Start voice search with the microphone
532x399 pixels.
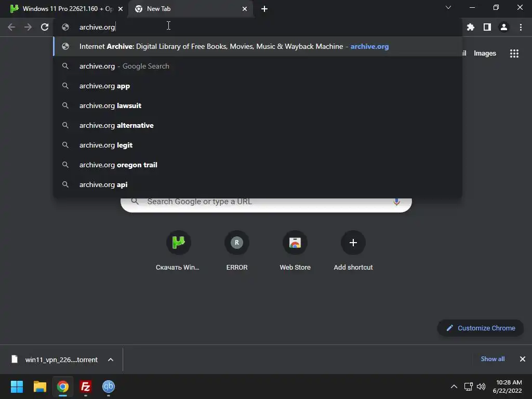tap(396, 202)
